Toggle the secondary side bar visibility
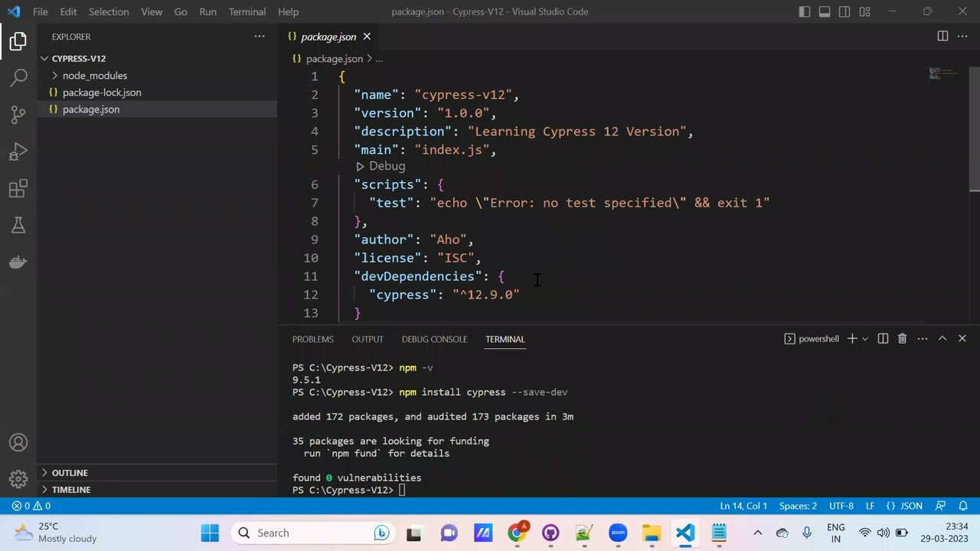The image size is (980, 551). click(844, 11)
